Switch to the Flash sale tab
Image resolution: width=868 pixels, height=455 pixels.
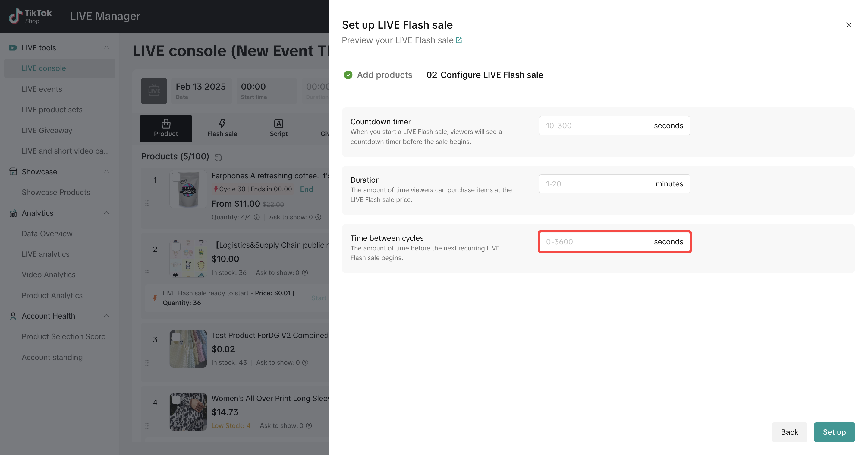pos(222,129)
